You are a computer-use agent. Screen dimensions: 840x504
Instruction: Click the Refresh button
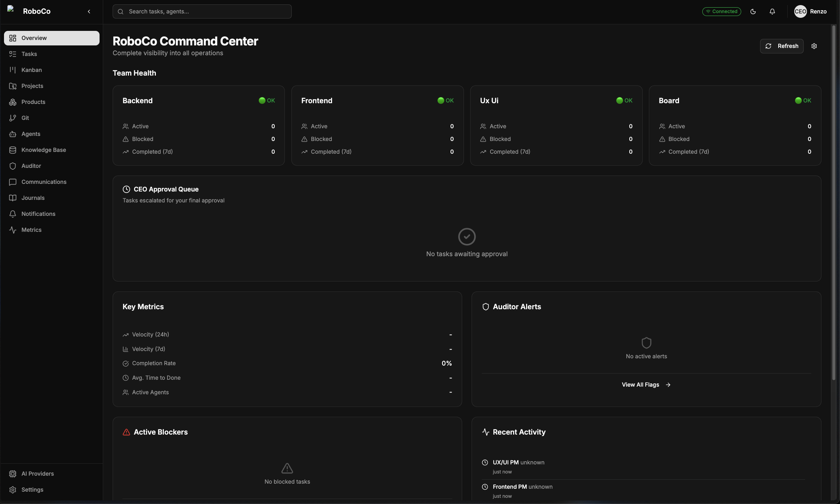782,46
